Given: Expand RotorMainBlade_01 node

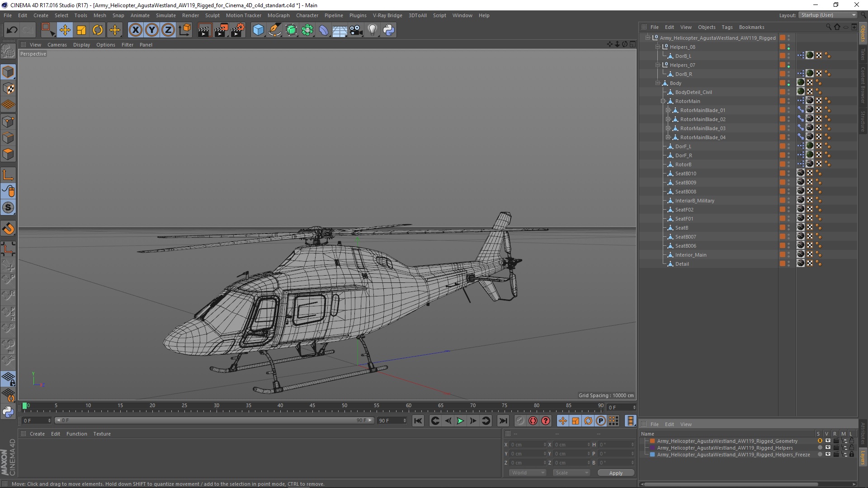Looking at the screenshot, I should (668, 110).
